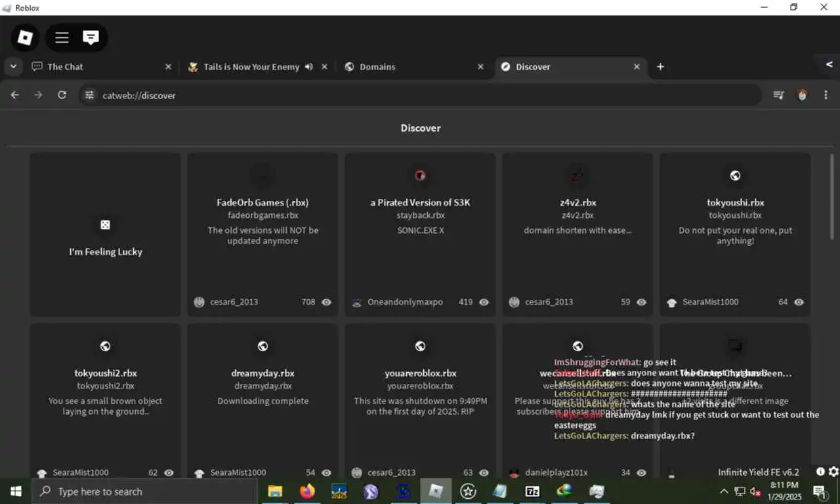
Task: Click the globe icon on dreamyday.rbx card
Action: point(262,346)
